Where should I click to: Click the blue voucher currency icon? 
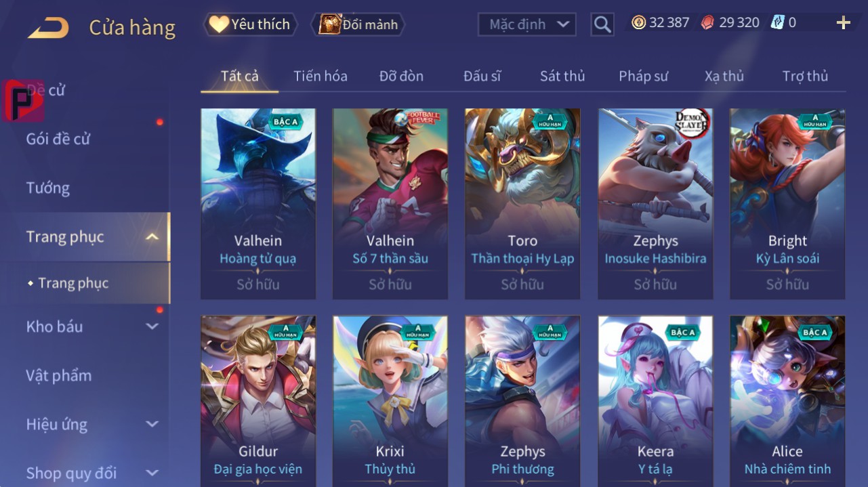(777, 22)
